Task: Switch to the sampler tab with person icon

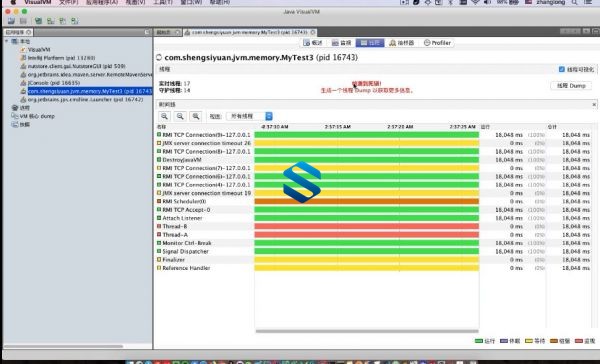Action: click(401, 43)
